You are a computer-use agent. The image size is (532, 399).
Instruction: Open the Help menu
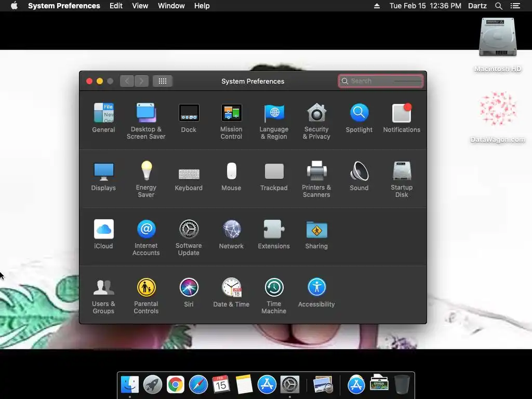[x=202, y=6]
